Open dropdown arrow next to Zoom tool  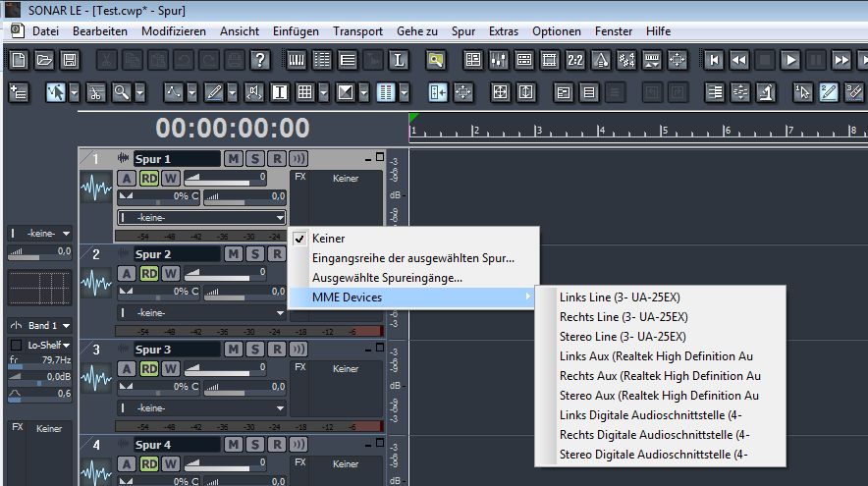[140, 92]
